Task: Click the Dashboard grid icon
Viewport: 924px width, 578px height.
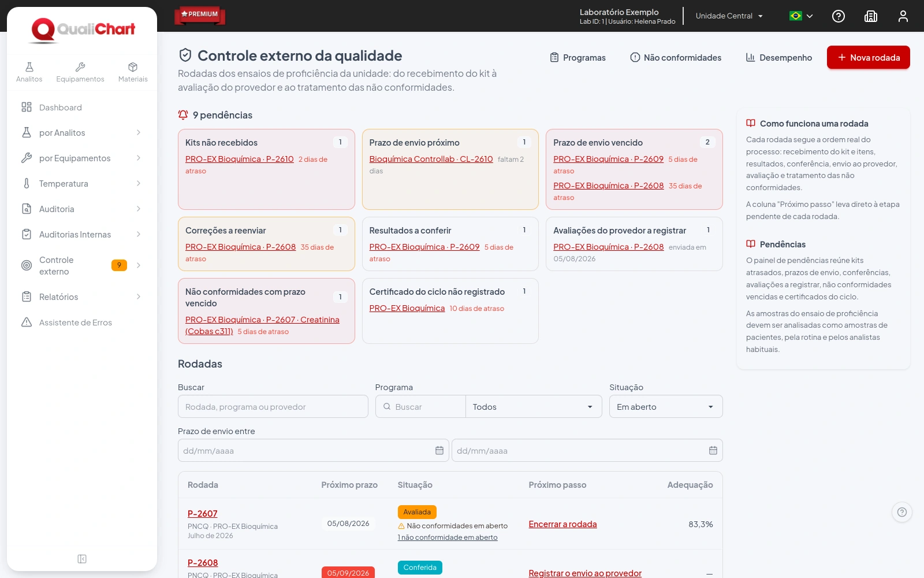Action: pos(27,107)
